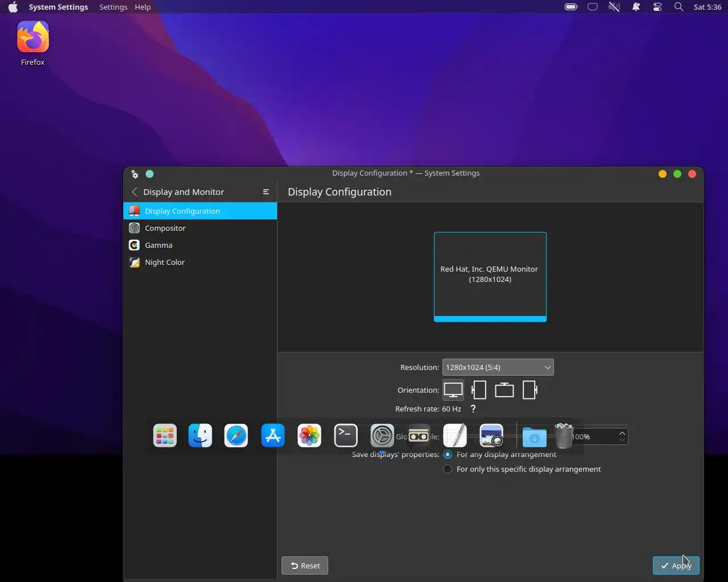Open the Photos flower icon in dock
This screenshot has width=728, height=582.
(309, 436)
